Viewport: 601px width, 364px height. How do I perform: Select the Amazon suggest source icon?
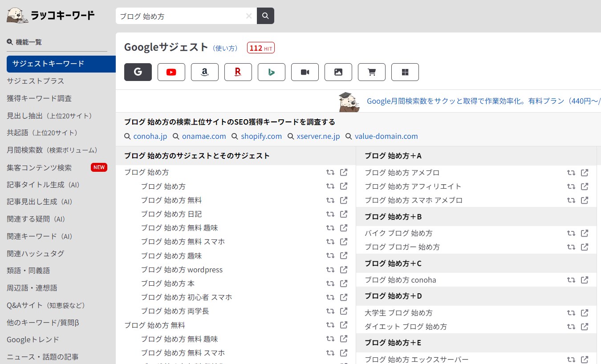click(x=205, y=72)
